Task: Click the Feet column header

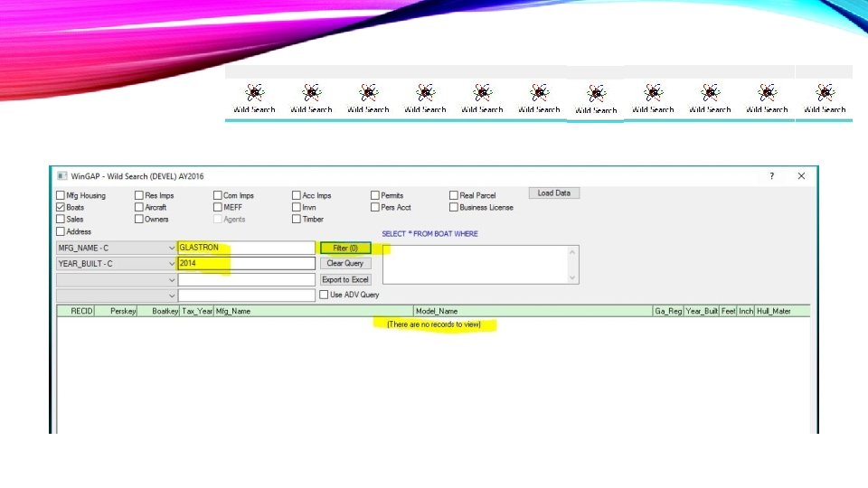Action: [x=728, y=311]
